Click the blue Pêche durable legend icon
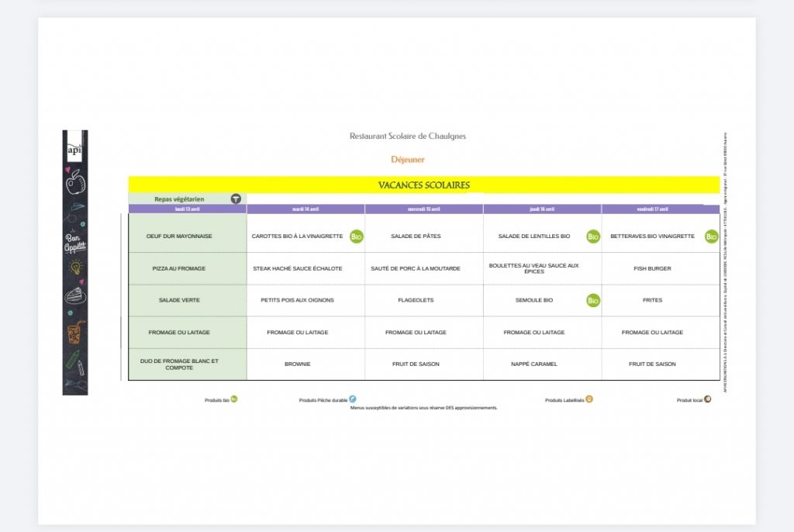 [x=353, y=399]
